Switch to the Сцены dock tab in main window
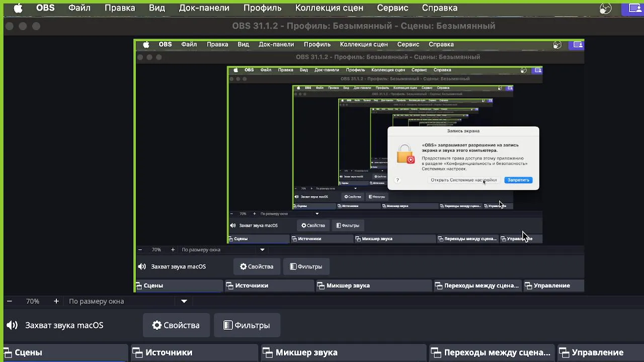This screenshot has width=644, height=362. tap(65, 352)
